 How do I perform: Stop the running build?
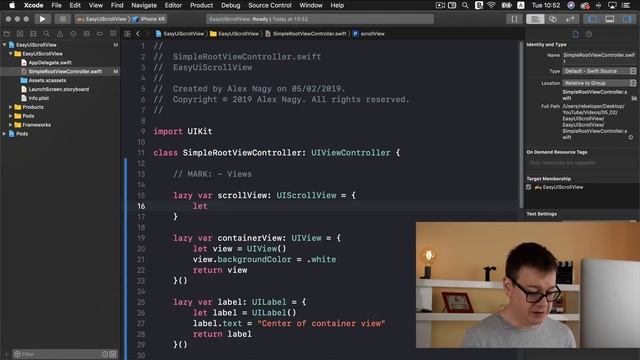62,19
